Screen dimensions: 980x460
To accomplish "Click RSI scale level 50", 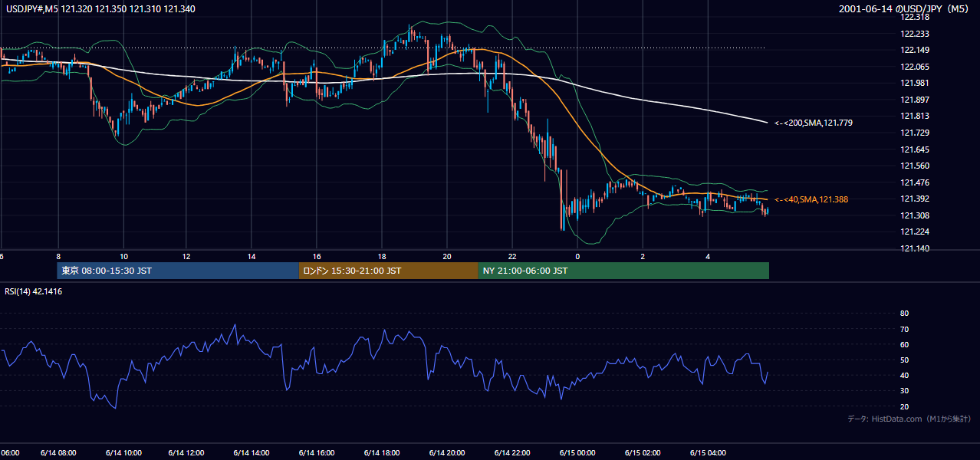I will [x=904, y=360].
